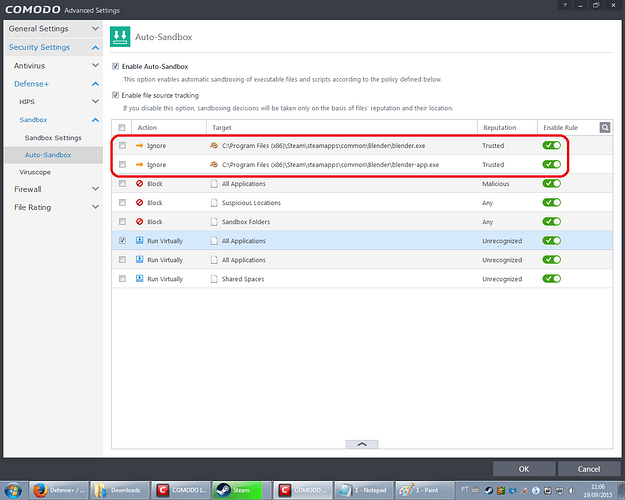Click the Steam icon in the system tray
Image resolution: width=625 pixels, height=500 pixels.
(489, 490)
